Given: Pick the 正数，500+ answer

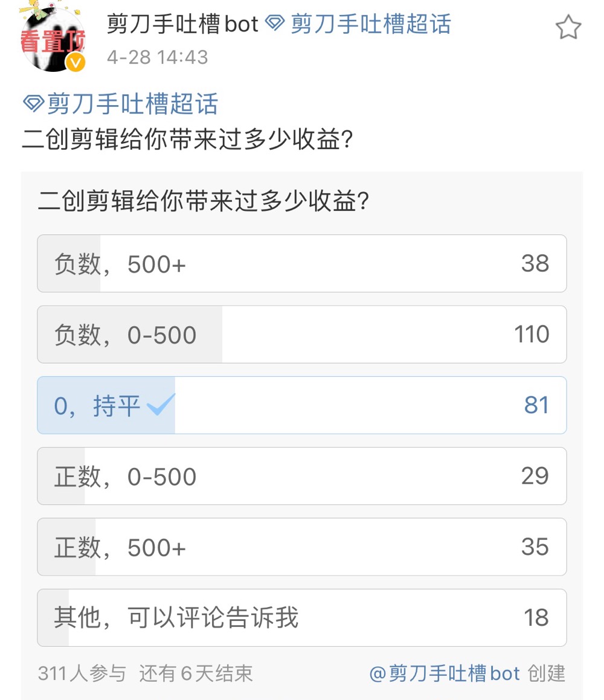Looking at the screenshot, I should coord(302,547).
